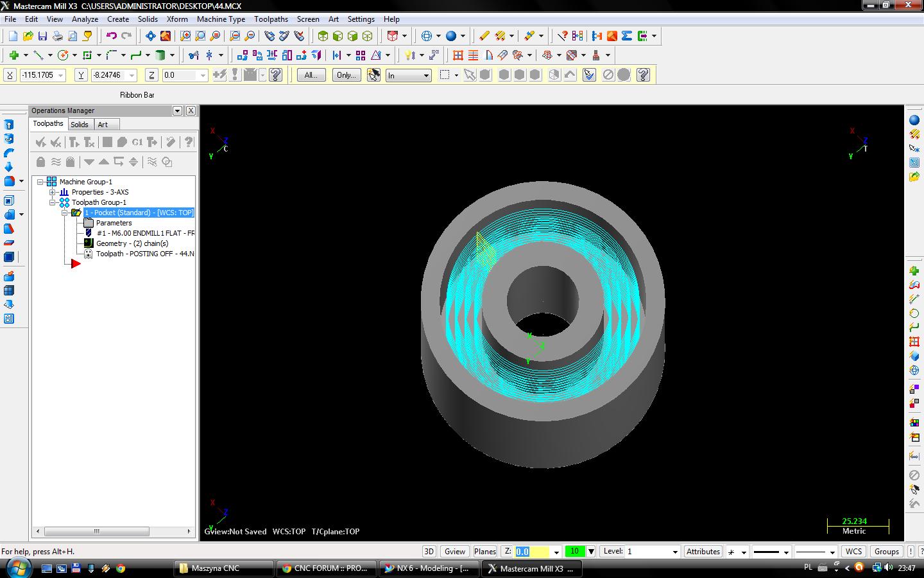Click the Fit to screen icon
Screen dimensions: 924x578
tap(150, 36)
